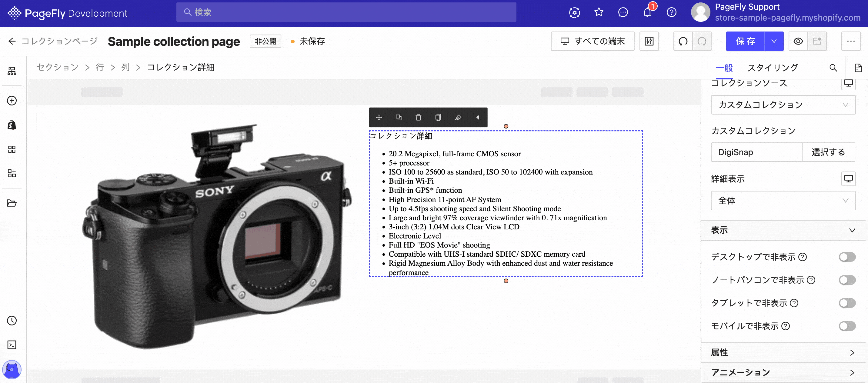
Task: Open the Shopify elements bag icon
Action: [x=12, y=125]
